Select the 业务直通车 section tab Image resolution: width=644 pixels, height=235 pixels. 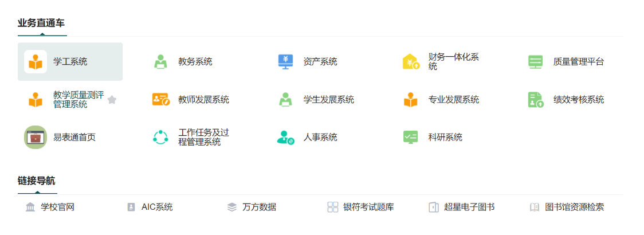point(41,23)
